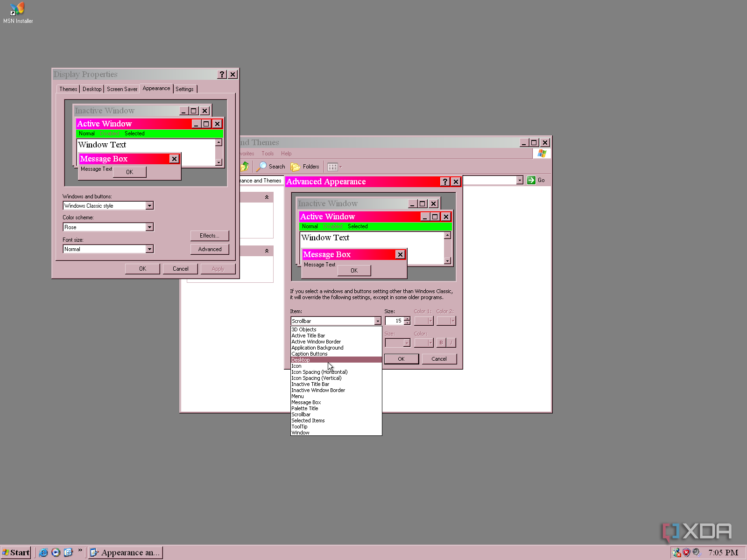Open the Settings tab
Viewport: 747px width, 560px height.
click(184, 89)
